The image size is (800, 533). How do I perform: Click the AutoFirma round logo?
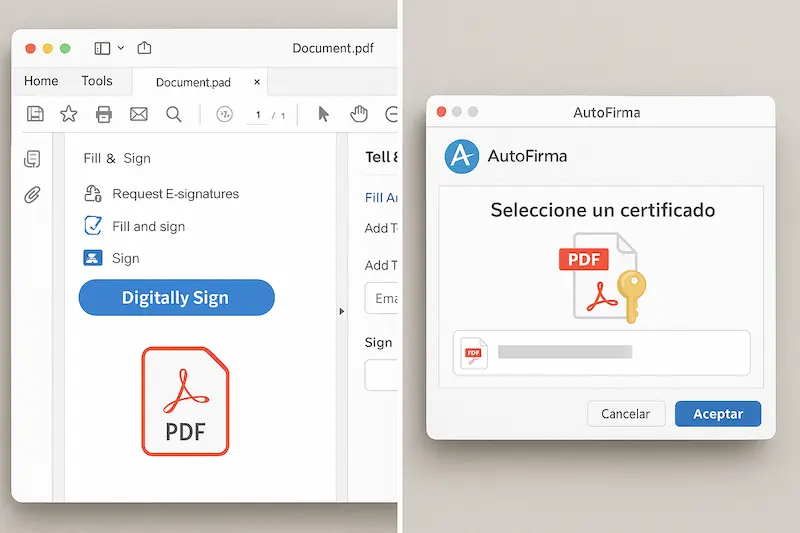462,156
